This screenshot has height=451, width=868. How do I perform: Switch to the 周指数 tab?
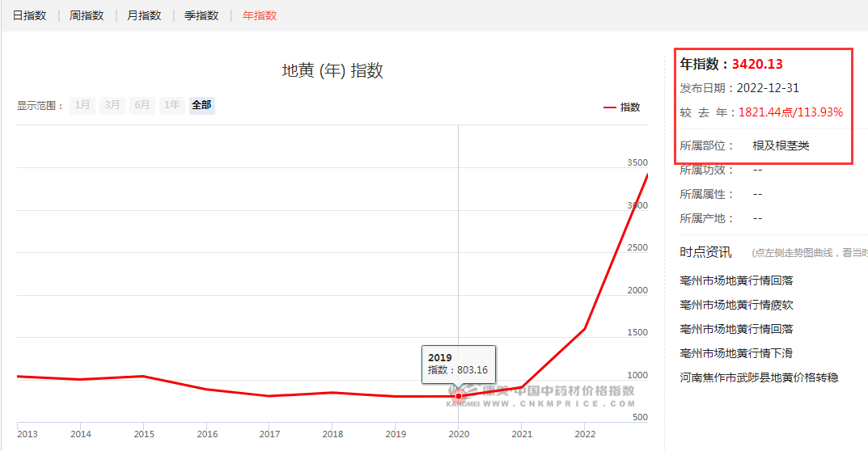point(87,15)
